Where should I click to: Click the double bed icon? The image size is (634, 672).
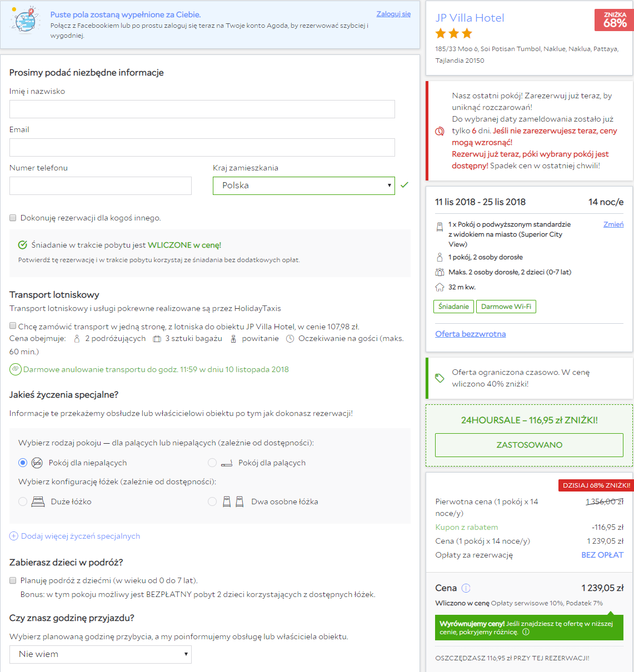pyautogui.click(x=38, y=502)
